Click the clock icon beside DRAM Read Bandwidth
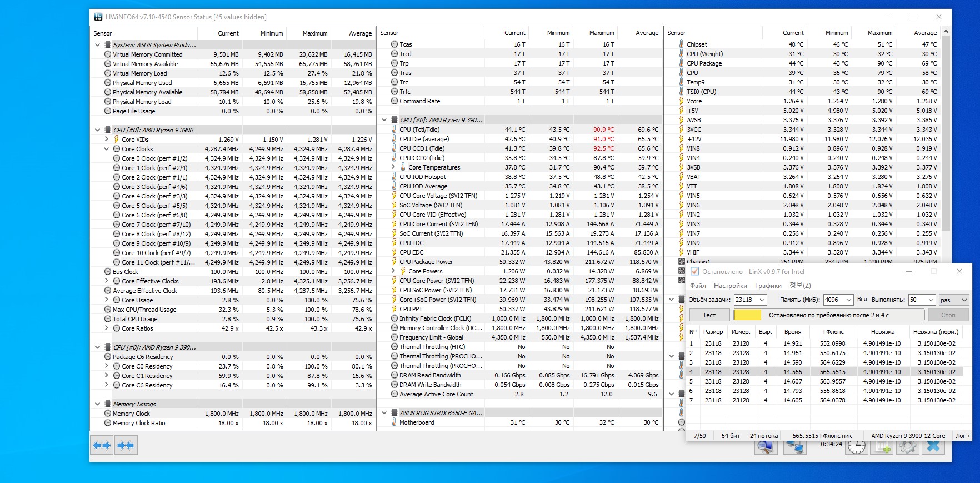 pos(394,375)
